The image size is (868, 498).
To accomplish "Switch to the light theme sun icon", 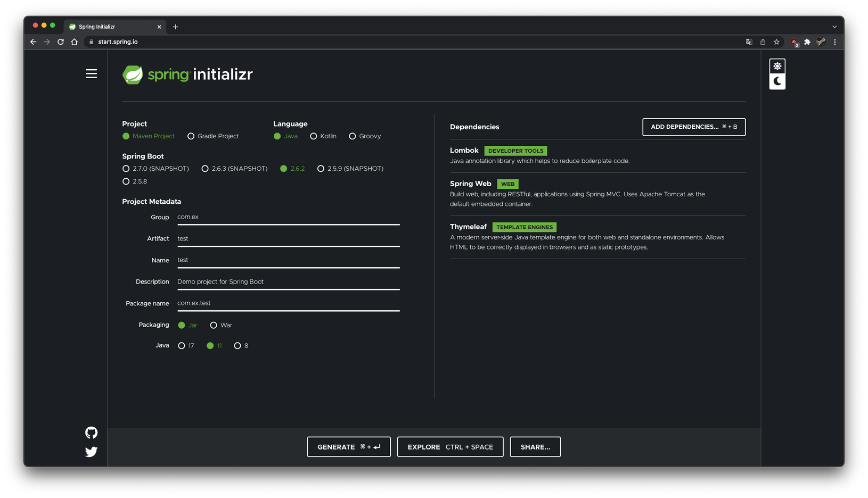I will (777, 67).
